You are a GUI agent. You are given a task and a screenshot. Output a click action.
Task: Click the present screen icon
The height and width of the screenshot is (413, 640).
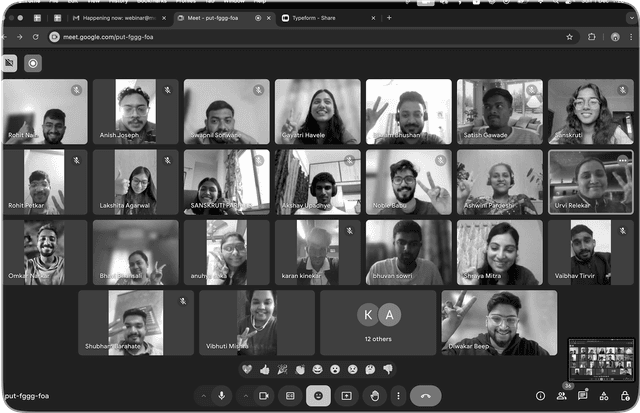pos(347,396)
